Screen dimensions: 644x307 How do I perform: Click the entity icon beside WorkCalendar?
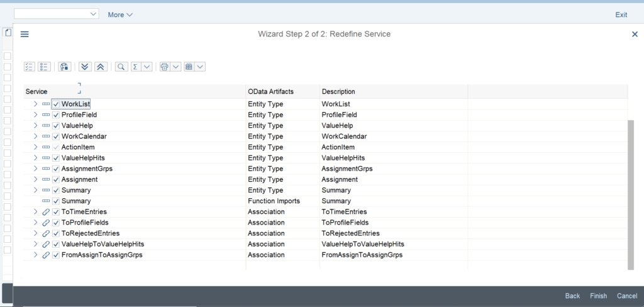(46, 137)
